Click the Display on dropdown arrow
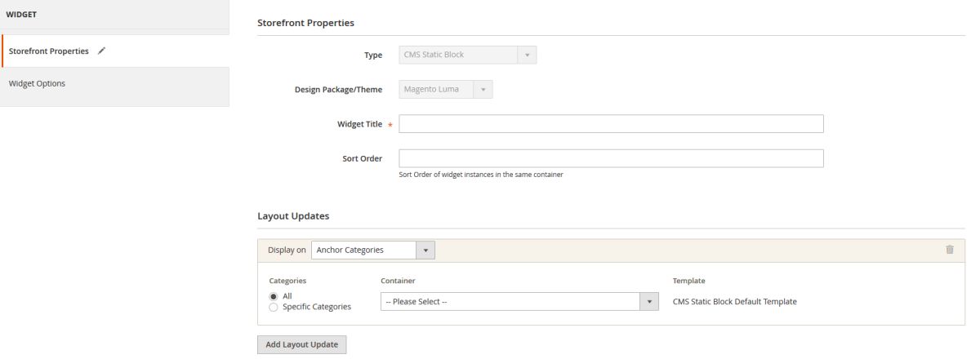 425,250
